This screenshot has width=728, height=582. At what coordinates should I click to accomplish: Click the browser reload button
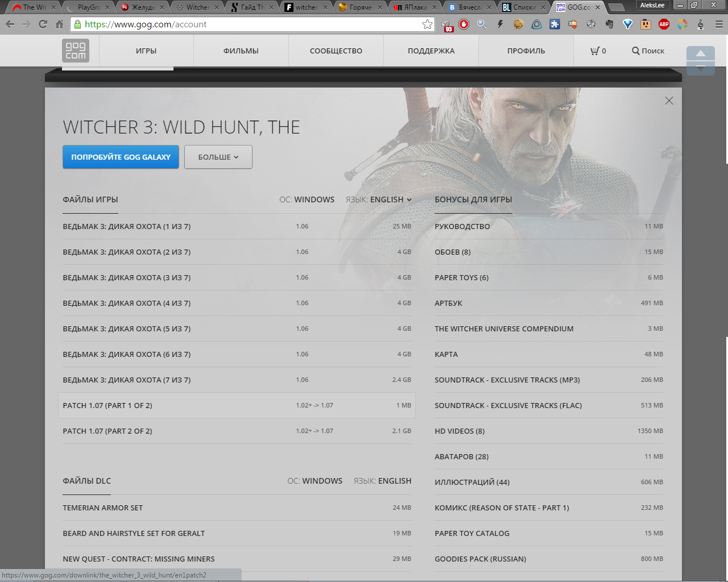(x=43, y=24)
